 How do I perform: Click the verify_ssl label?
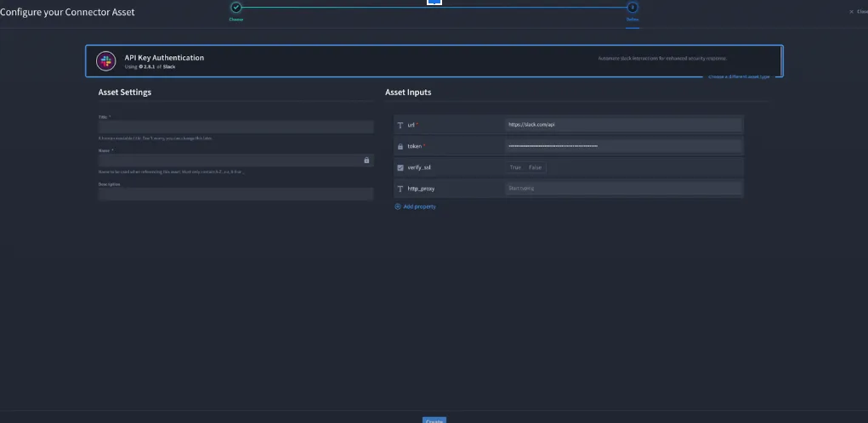click(x=419, y=167)
